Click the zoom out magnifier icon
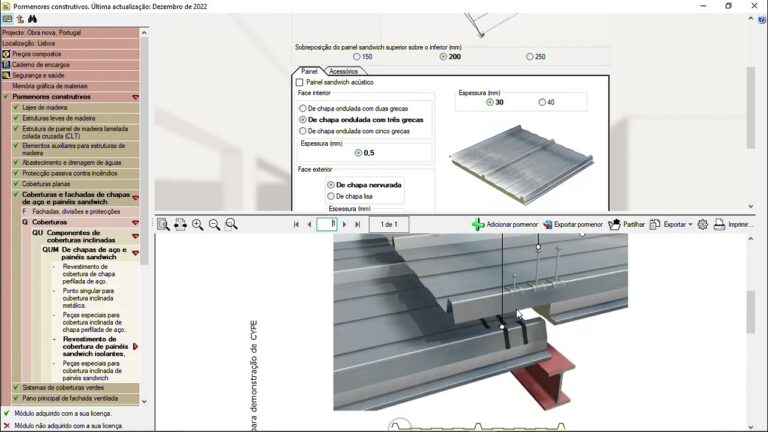This screenshot has width=768, height=432. [214, 225]
